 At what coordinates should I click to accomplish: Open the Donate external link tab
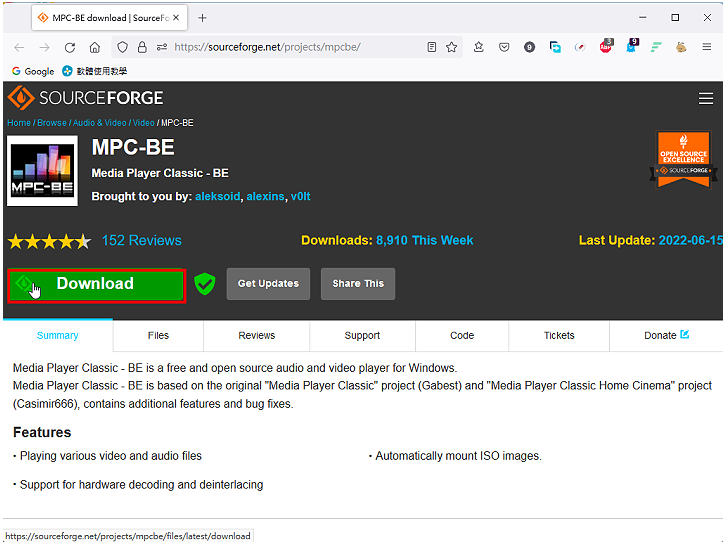(x=666, y=335)
